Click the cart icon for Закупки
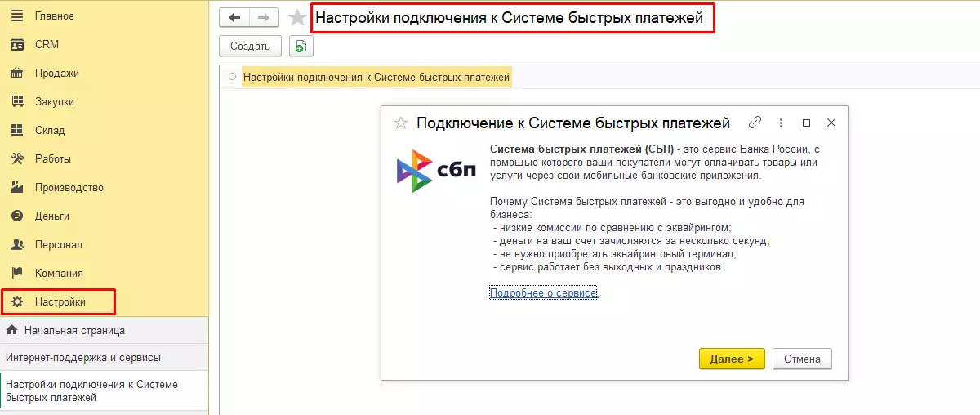This screenshot has height=415, width=980. click(x=16, y=101)
